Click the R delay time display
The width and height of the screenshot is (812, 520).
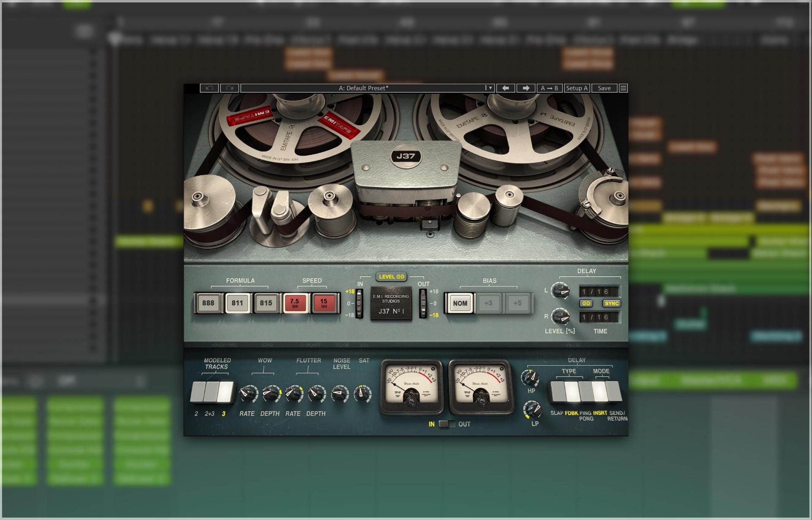[599, 317]
